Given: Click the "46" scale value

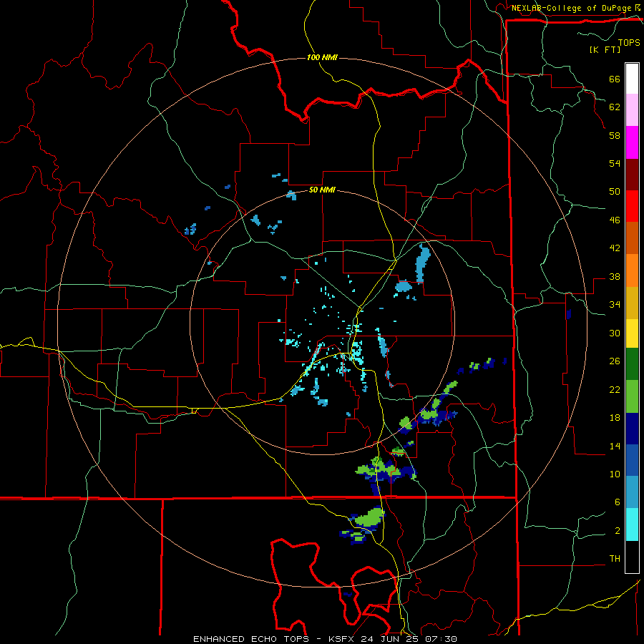Looking at the screenshot, I should [615, 220].
